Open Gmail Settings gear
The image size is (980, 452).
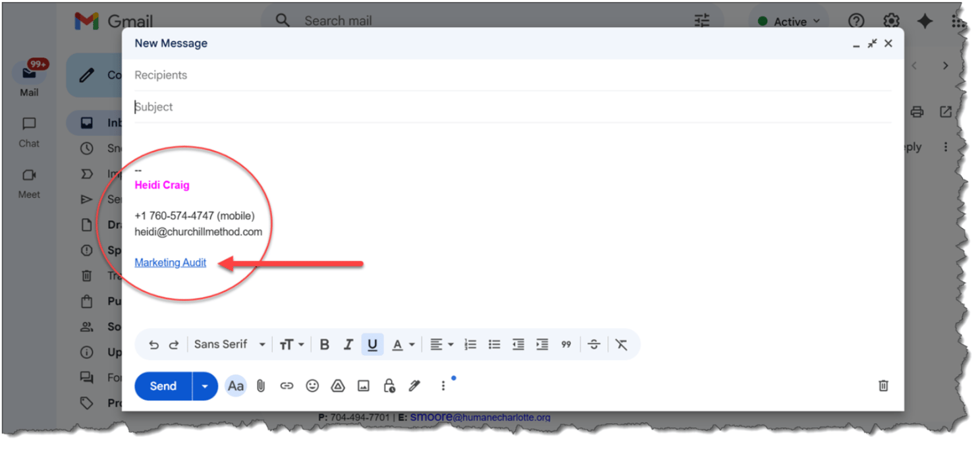(891, 21)
